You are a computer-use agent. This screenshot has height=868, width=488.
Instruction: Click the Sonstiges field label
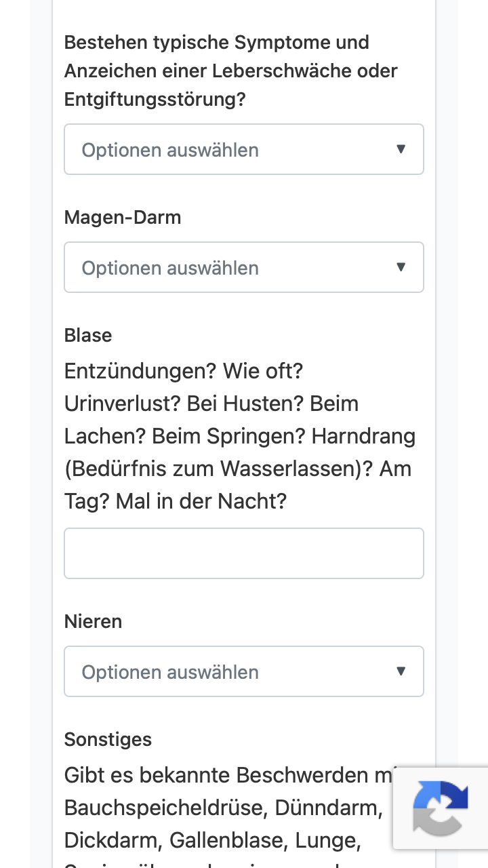108,739
